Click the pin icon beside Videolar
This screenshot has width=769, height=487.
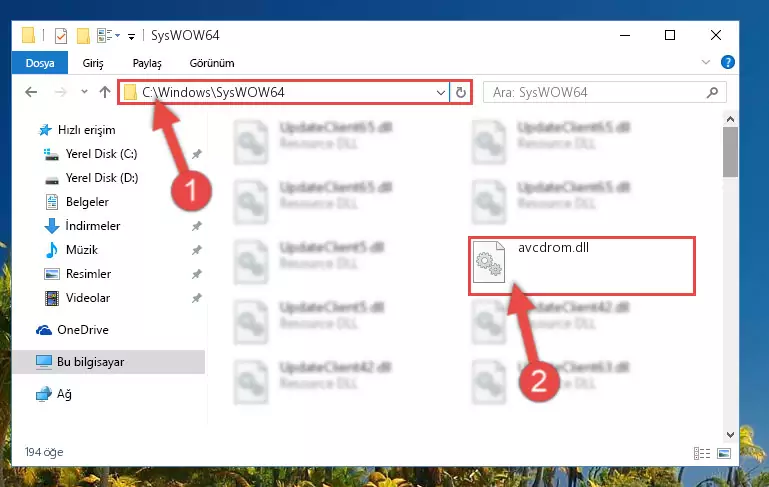[197, 298]
